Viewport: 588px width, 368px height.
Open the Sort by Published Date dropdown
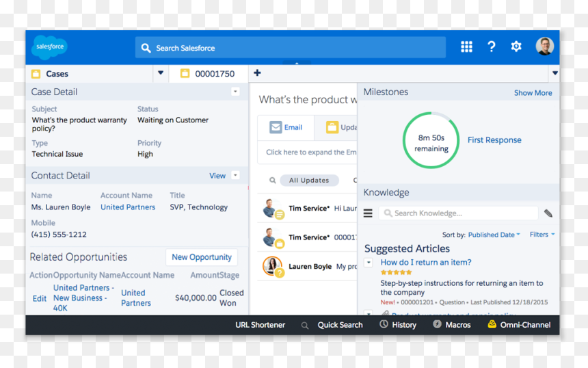coord(494,235)
